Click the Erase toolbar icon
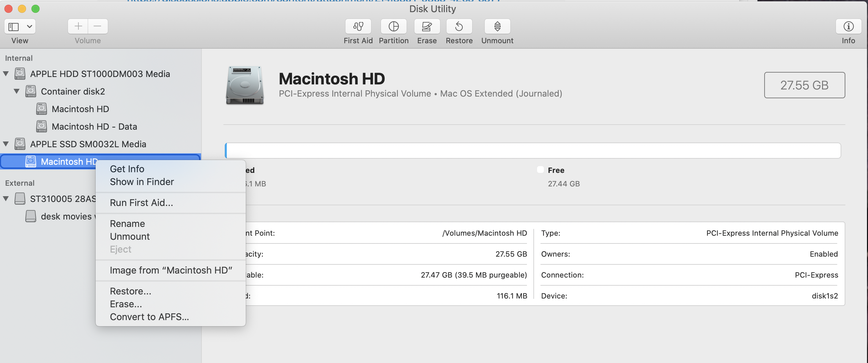The width and height of the screenshot is (868, 363). coord(427,26)
